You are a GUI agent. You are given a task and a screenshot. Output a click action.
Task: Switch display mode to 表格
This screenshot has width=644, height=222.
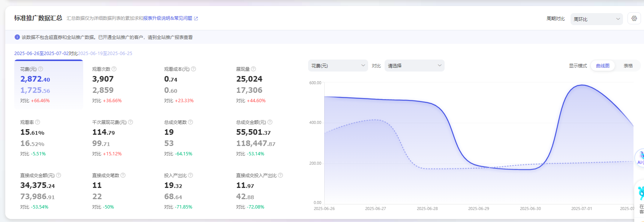(628, 66)
